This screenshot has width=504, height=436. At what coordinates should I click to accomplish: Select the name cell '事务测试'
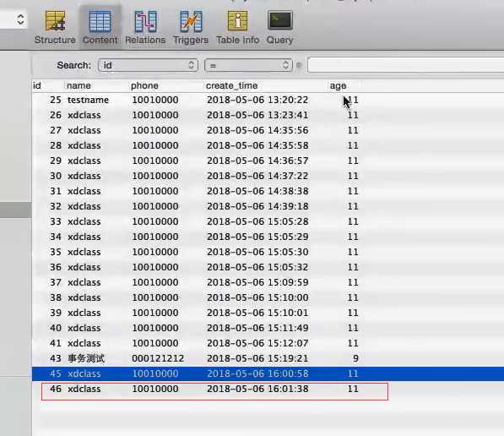(86, 358)
